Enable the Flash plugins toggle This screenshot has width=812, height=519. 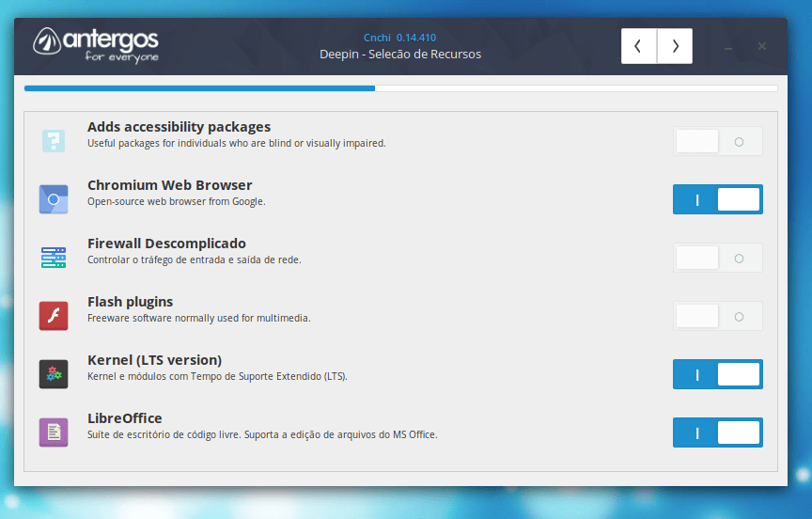click(718, 316)
